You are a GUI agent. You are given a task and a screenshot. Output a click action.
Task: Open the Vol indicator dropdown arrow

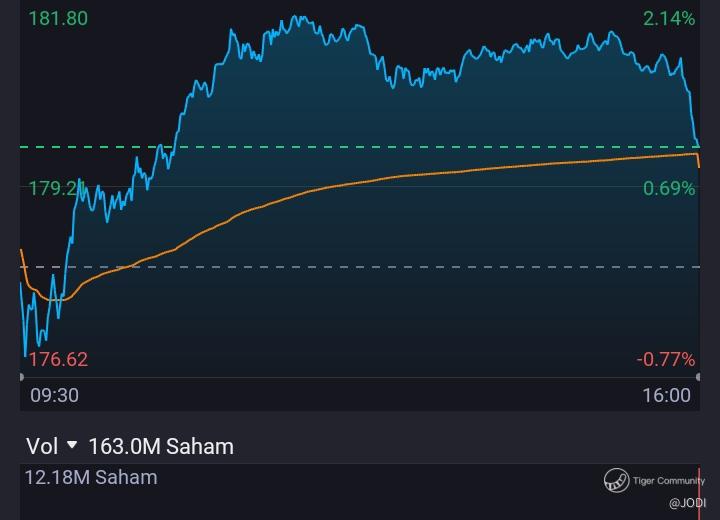[x=71, y=445]
